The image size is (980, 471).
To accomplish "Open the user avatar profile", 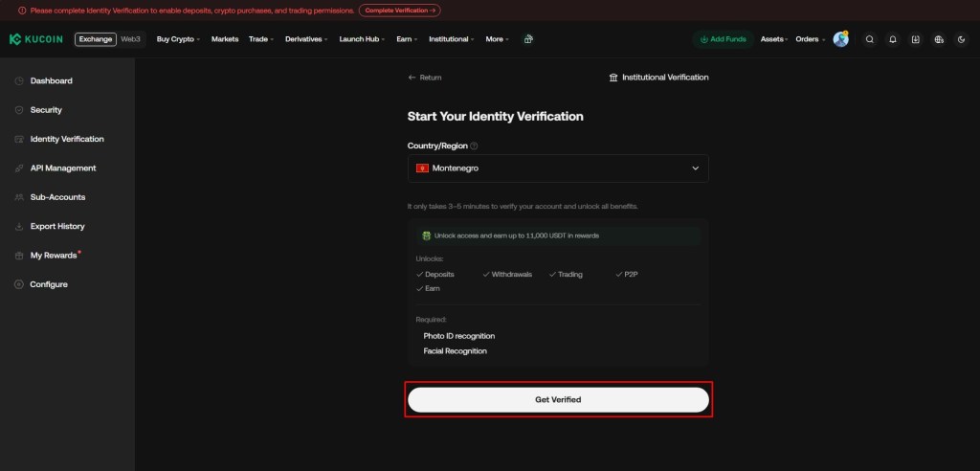I will tap(840, 39).
